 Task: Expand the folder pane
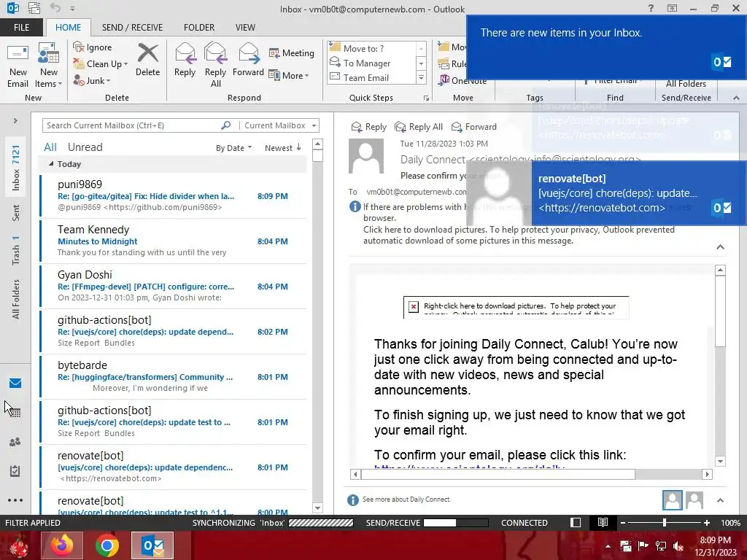coord(15,121)
